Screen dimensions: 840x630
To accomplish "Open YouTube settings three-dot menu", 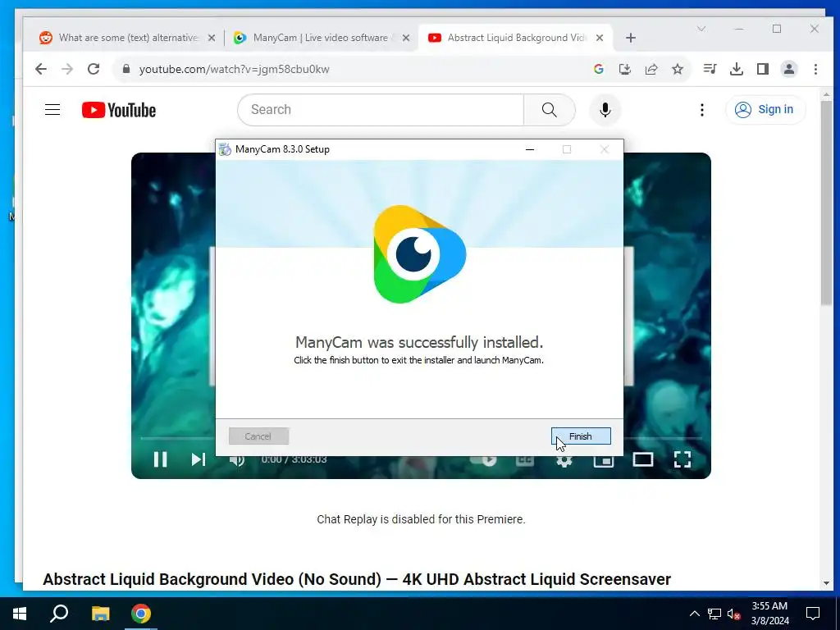I will pyautogui.click(x=702, y=110).
